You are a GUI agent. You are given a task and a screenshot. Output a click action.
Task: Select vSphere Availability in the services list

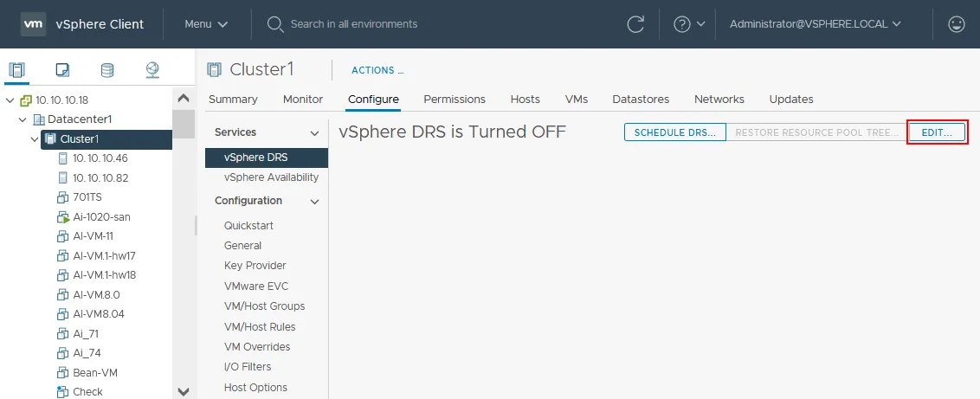click(271, 177)
